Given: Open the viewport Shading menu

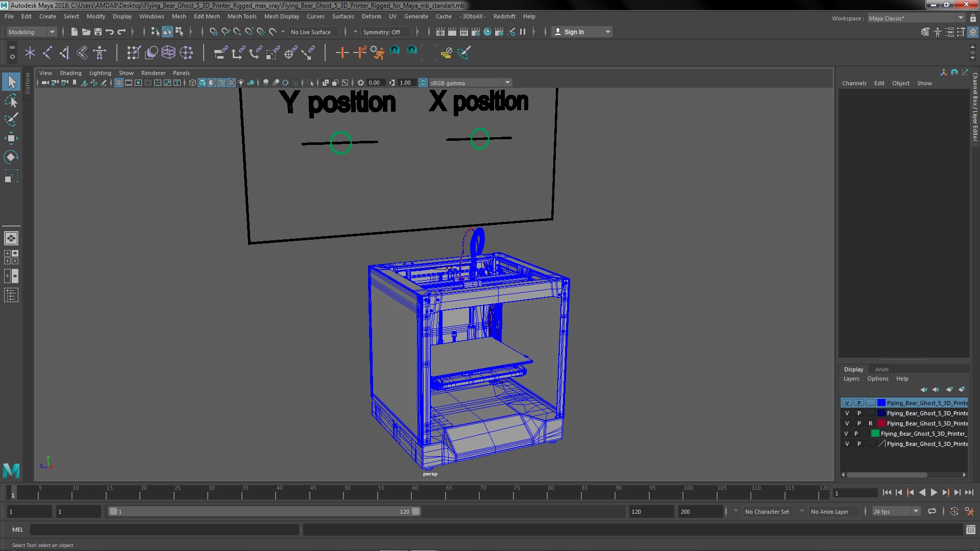Looking at the screenshot, I should (x=70, y=73).
